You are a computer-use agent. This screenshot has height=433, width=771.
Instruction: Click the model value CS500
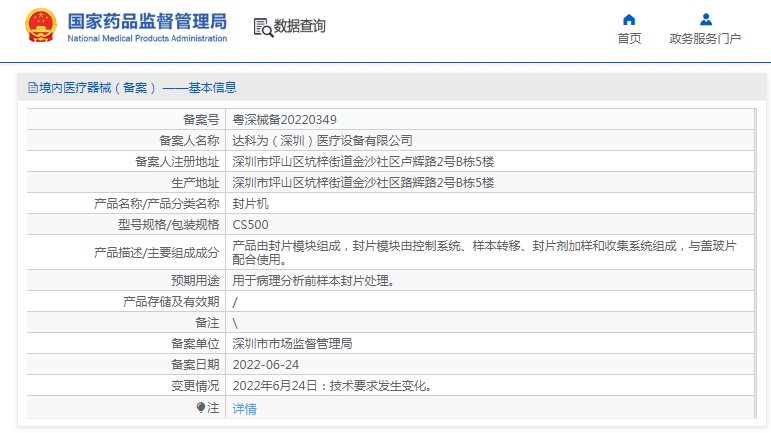[250, 225]
